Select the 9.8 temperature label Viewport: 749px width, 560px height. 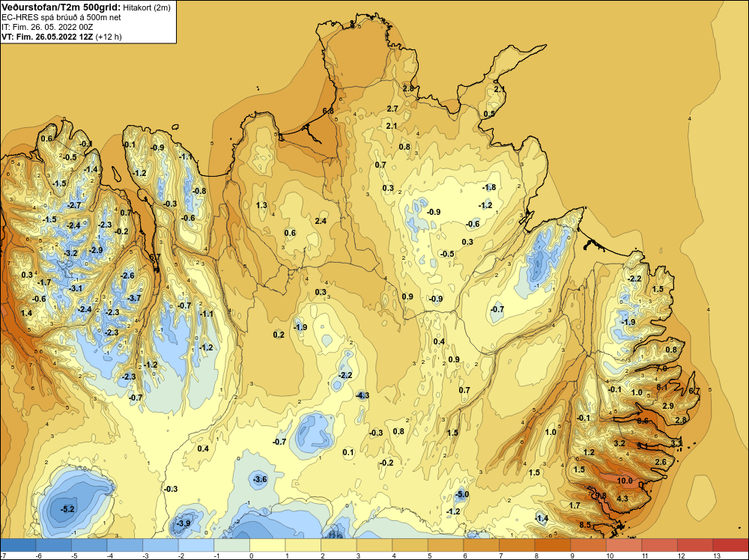tap(601, 496)
